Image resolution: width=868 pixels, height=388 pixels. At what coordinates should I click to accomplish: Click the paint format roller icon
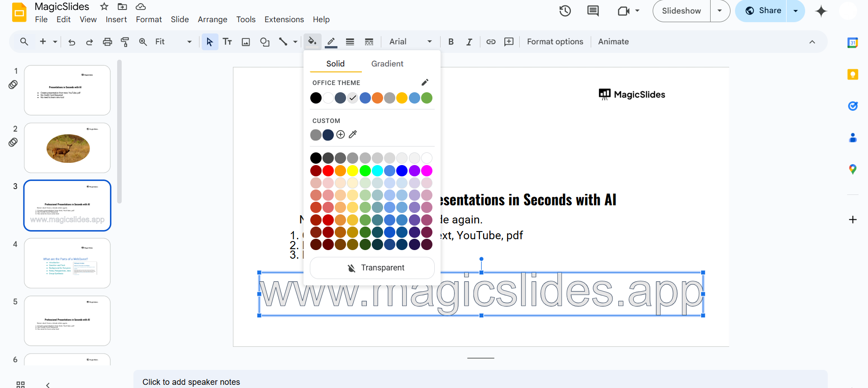pyautogui.click(x=125, y=42)
